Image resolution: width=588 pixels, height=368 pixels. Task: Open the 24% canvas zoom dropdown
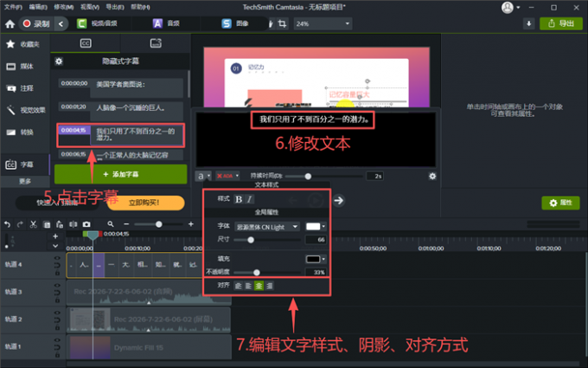tap(323, 23)
